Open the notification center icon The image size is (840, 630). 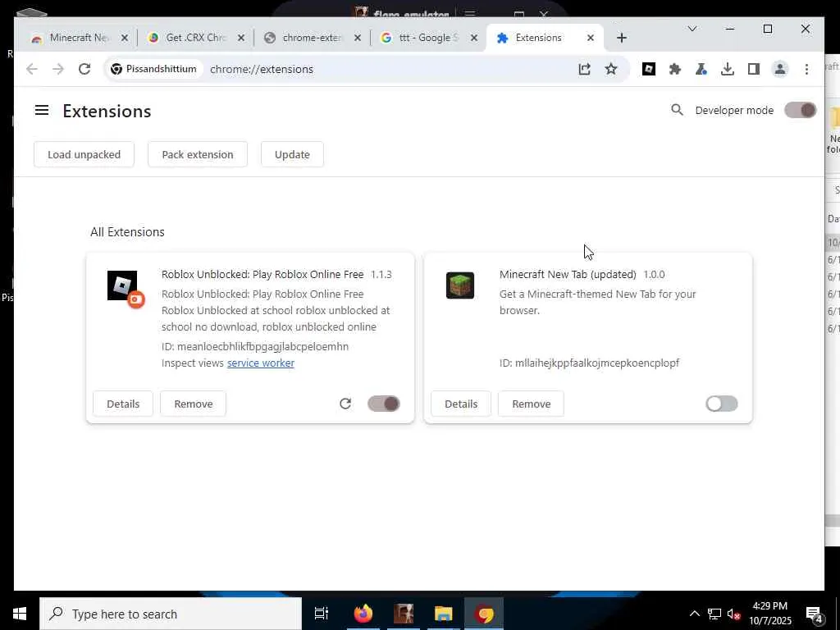point(814,614)
